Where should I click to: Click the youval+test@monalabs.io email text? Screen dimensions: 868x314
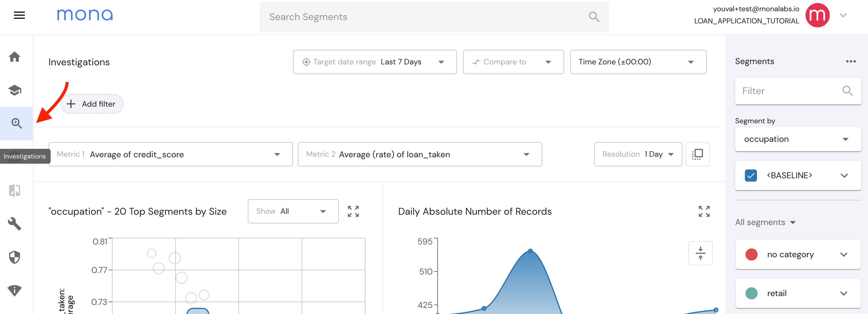756,9
